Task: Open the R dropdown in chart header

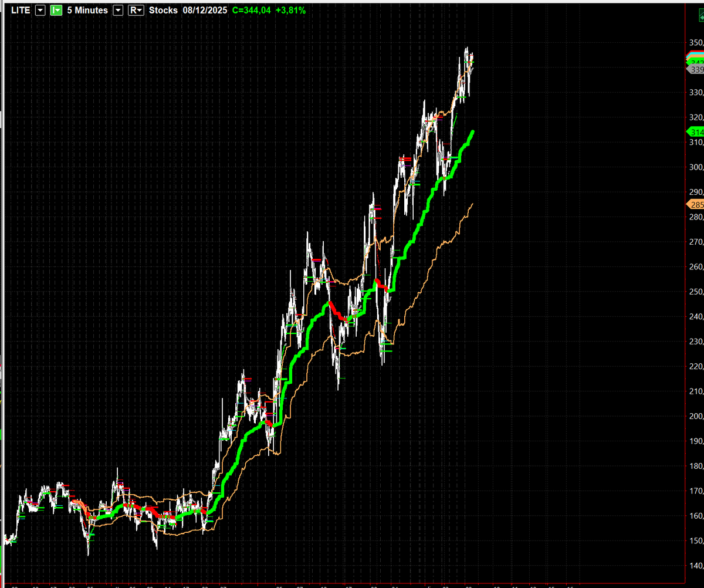Action: [136, 11]
